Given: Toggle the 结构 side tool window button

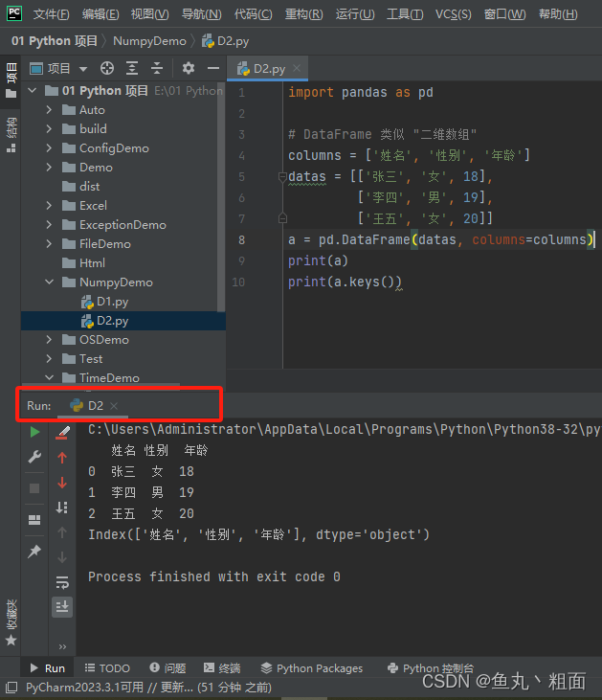Looking at the screenshot, I should 11,135.
